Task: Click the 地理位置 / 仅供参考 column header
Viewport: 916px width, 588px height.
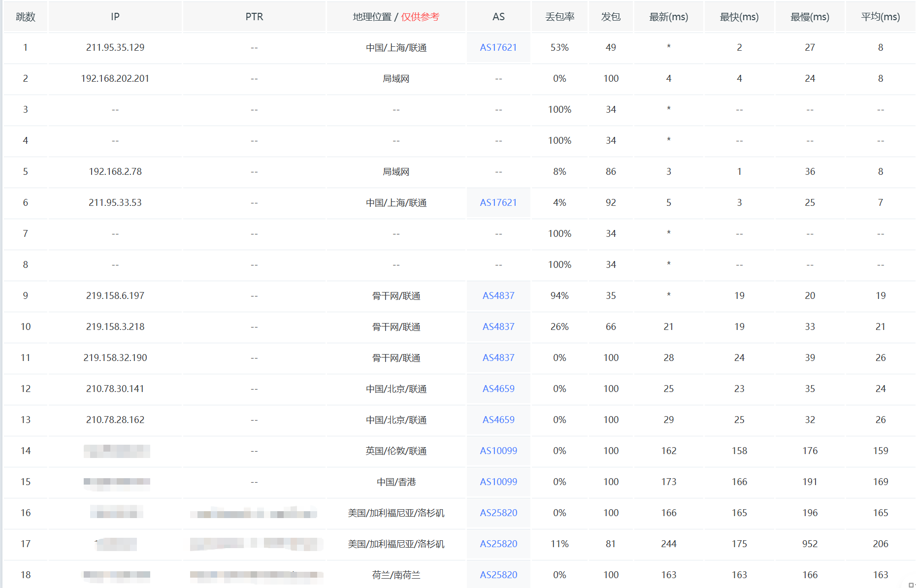Action: (396, 17)
